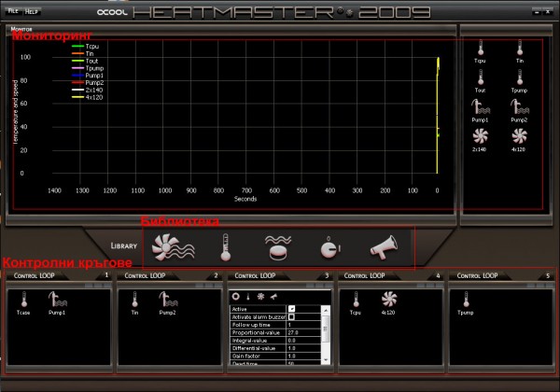560x392 pixels.
Task: Click the properties list scrollbar thumb
Action: point(326,329)
